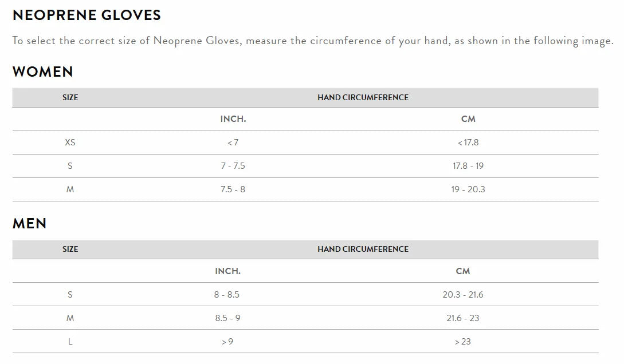Select the '20.3 - 21.6' cm cell

tap(462, 295)
